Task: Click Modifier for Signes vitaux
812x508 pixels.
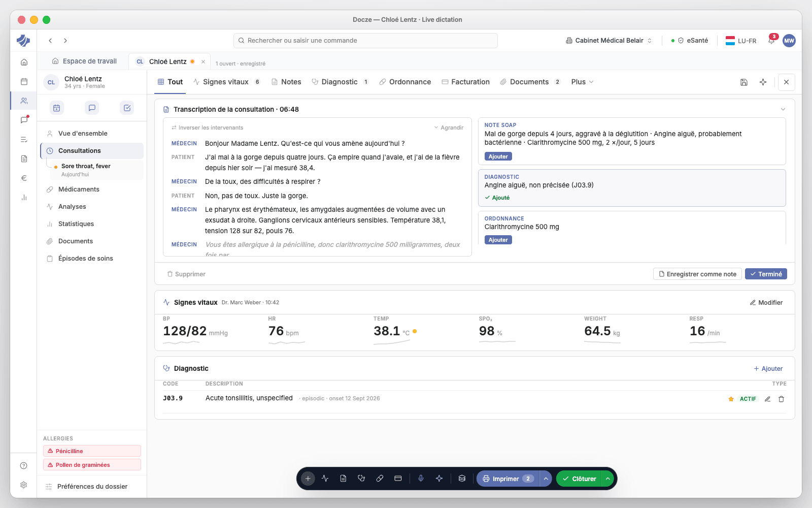Action: point(766,302)
